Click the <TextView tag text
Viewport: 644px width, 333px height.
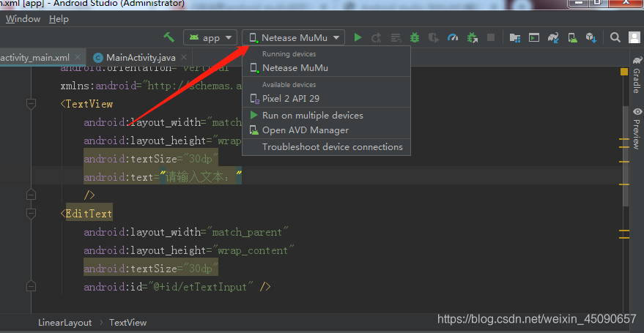click(x=86, y=104)
